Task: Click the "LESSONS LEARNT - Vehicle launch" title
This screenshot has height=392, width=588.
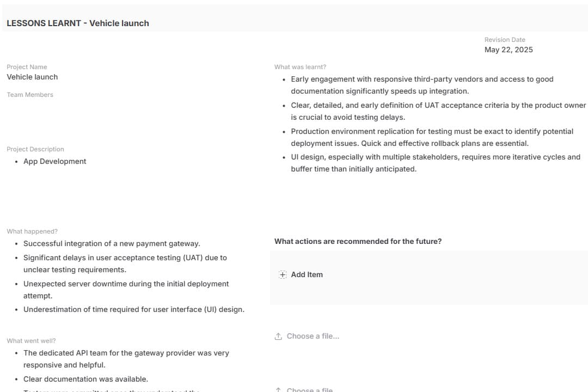Action: tap(78, 23)
